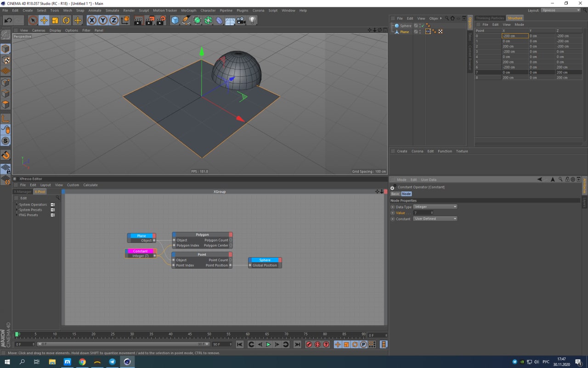Click the Object Manager search magnifier icon
This screenshot has width=588, height=368.
[x=447, y=18]
